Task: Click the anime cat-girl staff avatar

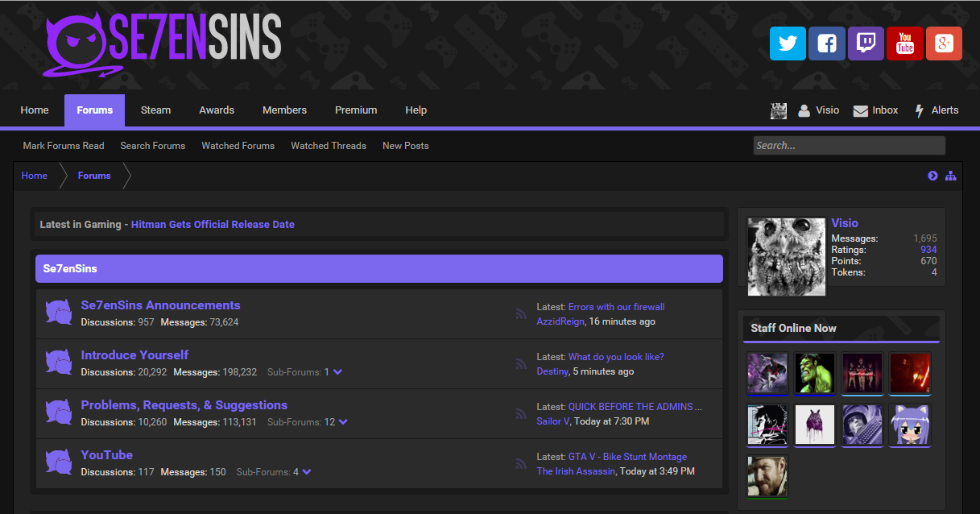Action: tap(910, 425)
